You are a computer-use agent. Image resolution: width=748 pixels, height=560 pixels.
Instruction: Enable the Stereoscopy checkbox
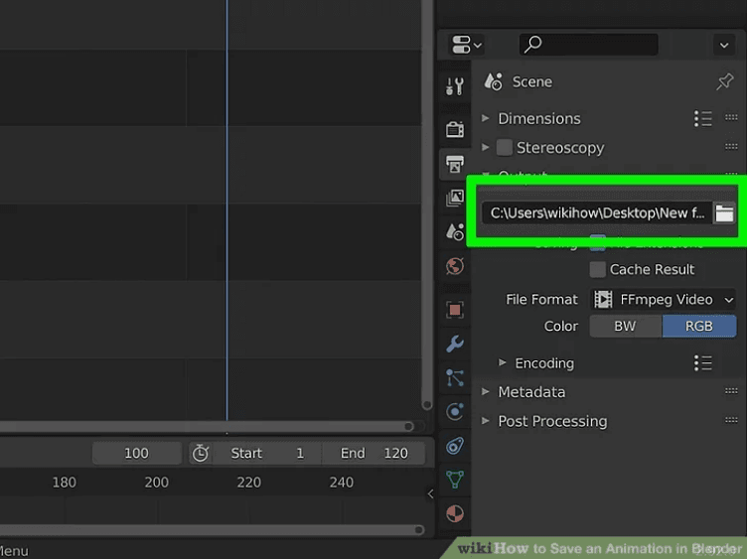click(x=505, y=148)
